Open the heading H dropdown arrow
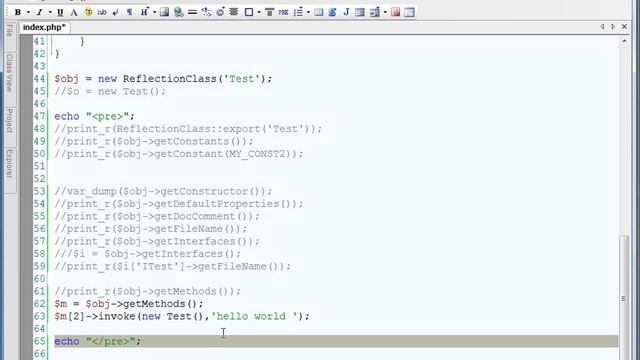640x360 pixels. pyautogui.click(x=155, y=12)
